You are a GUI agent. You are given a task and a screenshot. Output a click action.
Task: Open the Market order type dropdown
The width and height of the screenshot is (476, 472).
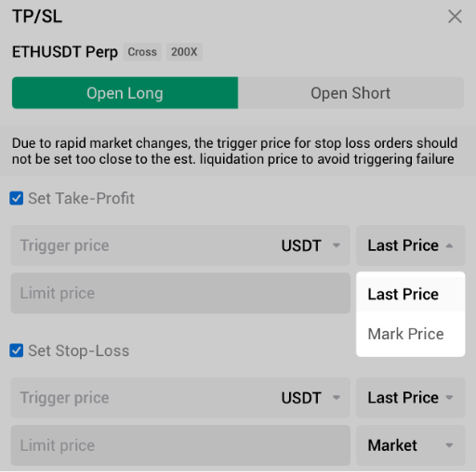click(x=410, y=445)
